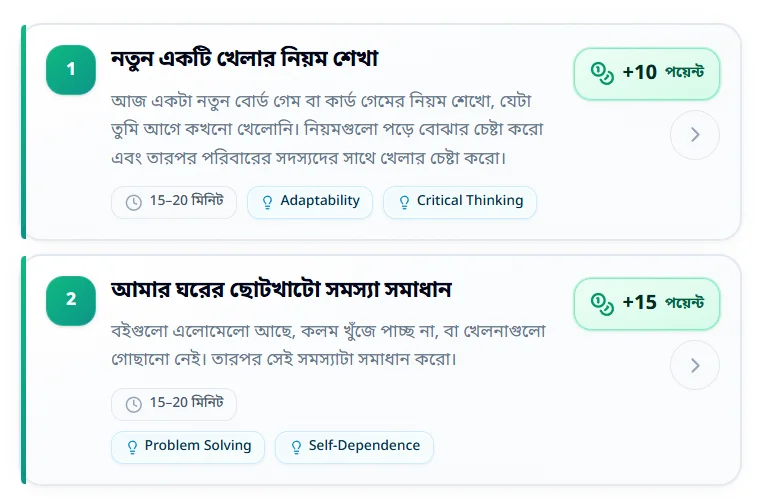Click the green number 2 badge
The image size is (762, 504).
tap(71, 300)
